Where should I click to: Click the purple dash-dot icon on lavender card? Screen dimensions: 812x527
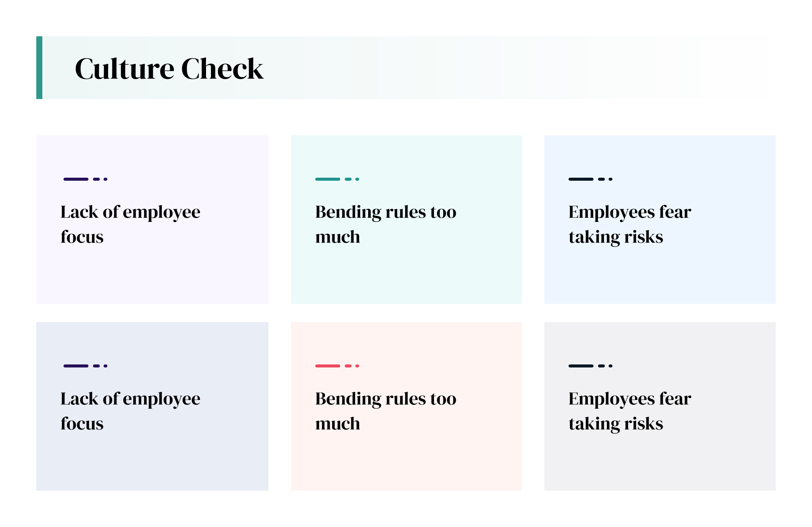[x=85, y=179]
